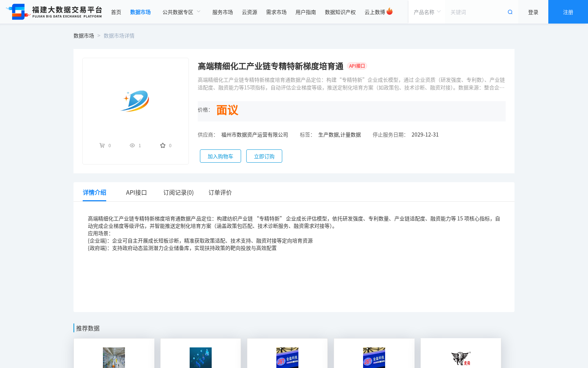Click the 推荐数据 section heading
Screen dimensions: 588x368
pyautogui.click(x=88, y=328)
